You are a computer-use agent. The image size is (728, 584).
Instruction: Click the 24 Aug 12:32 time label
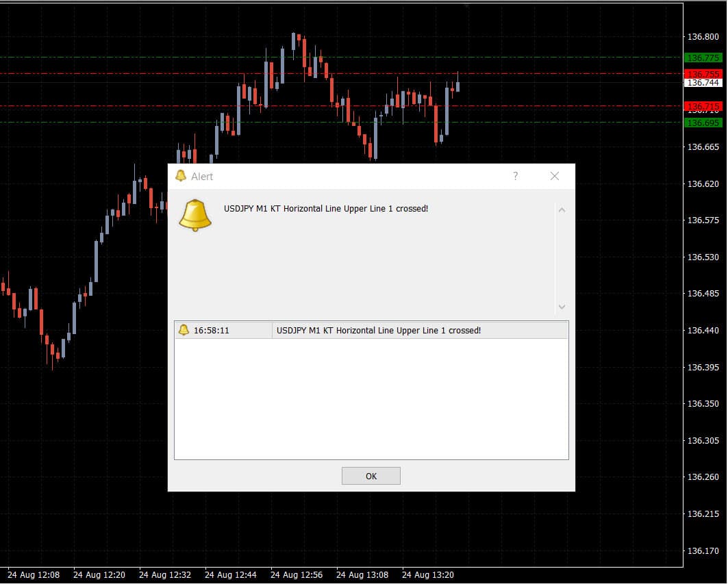[165, 574]
